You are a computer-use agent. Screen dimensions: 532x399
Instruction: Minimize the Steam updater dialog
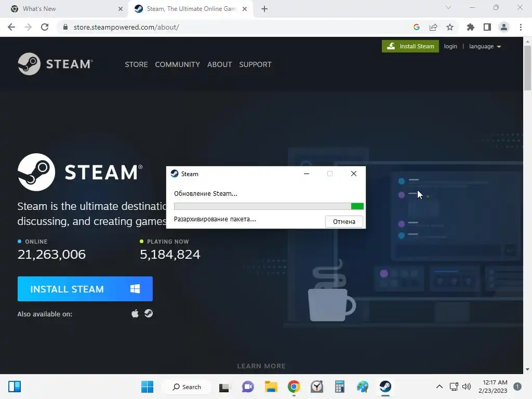click(x=307, y=174)
